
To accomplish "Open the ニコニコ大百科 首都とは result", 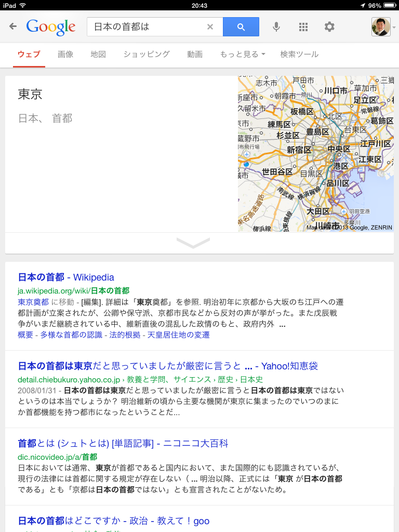I will [123, 443].
